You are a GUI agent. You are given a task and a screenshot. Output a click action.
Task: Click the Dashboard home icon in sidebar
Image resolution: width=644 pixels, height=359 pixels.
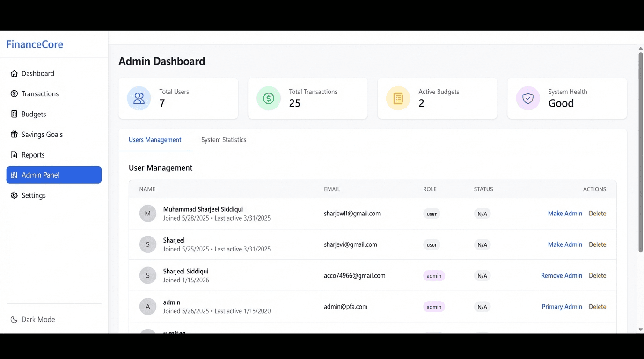tap(14, 73)
